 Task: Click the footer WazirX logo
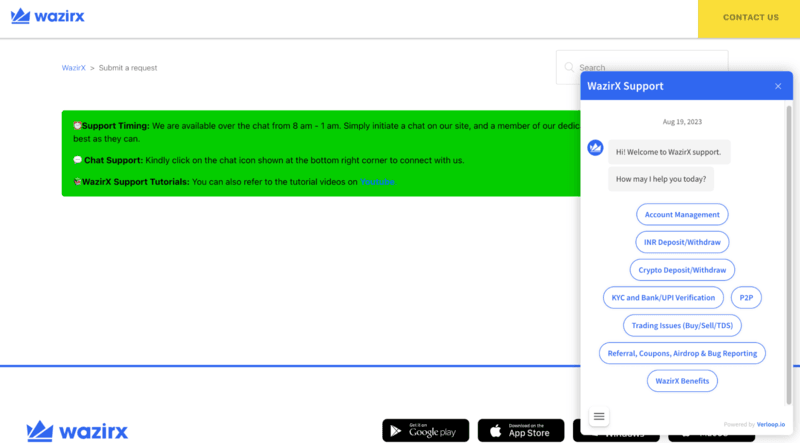[x=77, y=431]
